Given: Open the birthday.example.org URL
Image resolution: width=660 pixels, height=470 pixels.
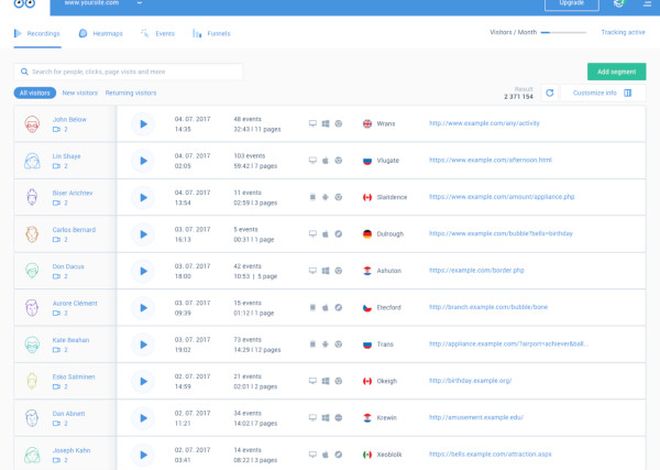Looking at the screenshot, I should (x=470, y=380).
